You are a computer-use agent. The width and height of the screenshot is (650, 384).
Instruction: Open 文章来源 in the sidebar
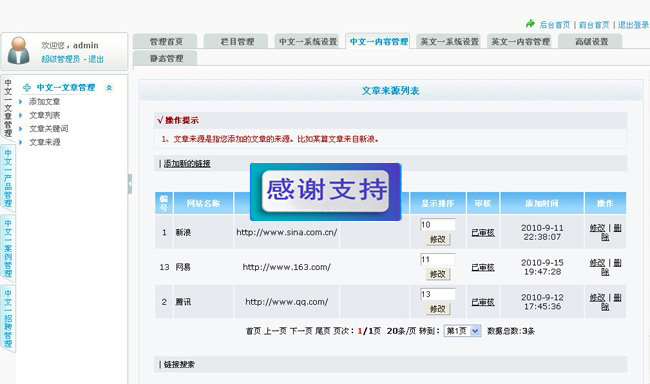[x=44, y=142]
